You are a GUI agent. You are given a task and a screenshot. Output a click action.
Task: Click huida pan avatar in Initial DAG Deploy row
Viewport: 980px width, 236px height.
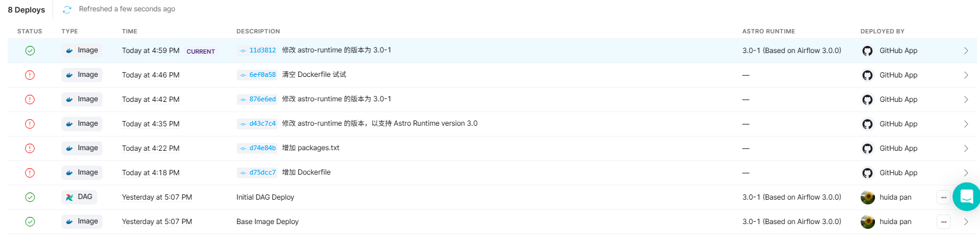868,197
